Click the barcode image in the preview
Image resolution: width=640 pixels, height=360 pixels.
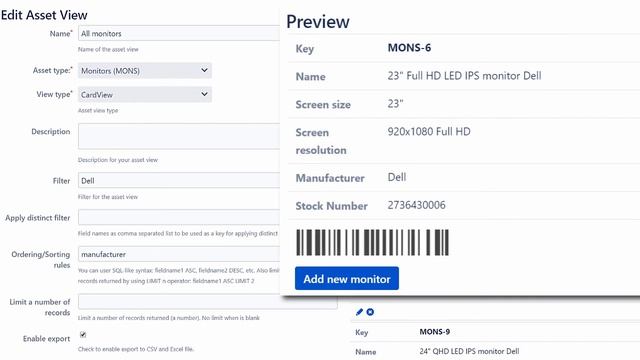pyautogui.click(x=372, y=242)
